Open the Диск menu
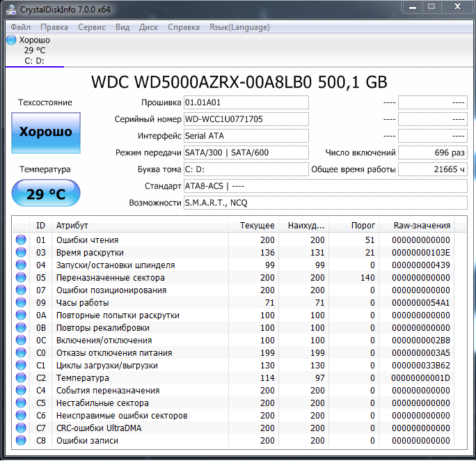476x468 pixels. [x=148, y=27]
